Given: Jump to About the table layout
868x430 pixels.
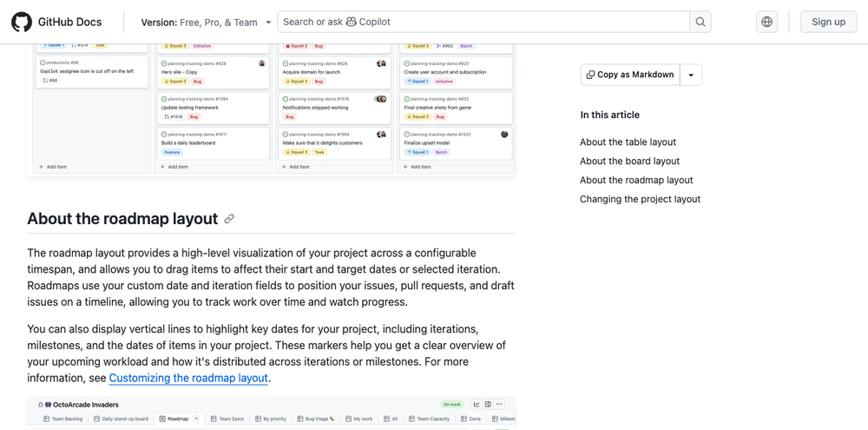Looking at the screenshot, I should tap(628, 142).
